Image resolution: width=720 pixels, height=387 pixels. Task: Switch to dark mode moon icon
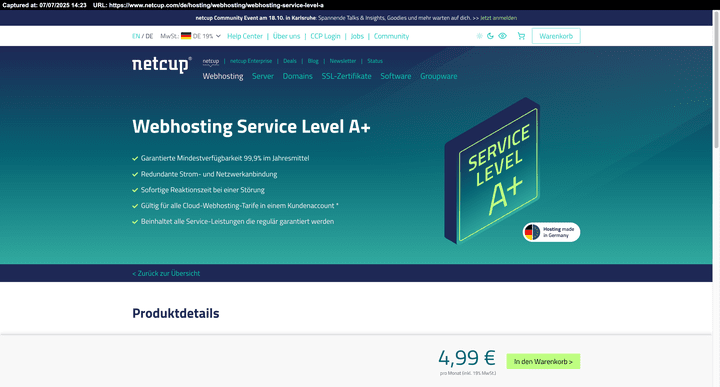pos(490,36)
